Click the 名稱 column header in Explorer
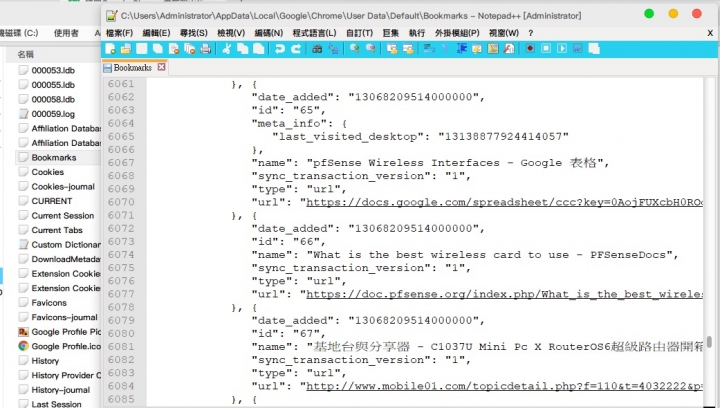 pyautogui.click(x=26, y=54)
